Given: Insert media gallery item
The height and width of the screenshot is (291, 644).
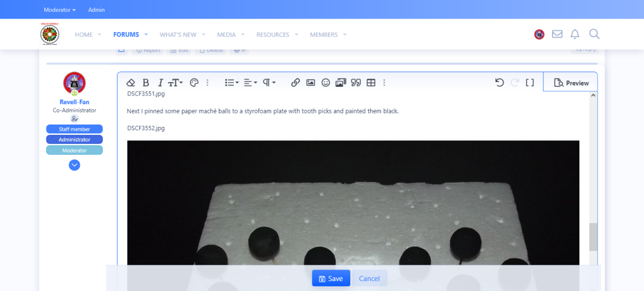Looking at the screenshot, I should pos(341,83).
